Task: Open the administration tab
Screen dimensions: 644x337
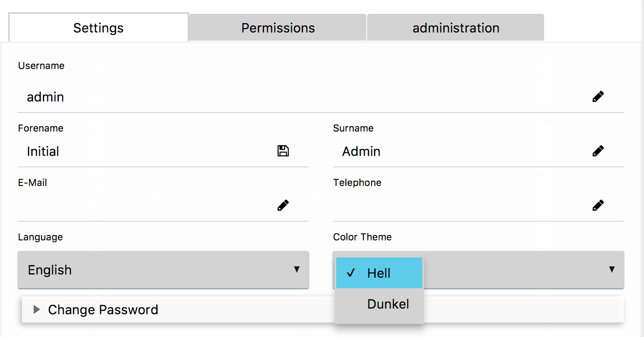Action: point(456,28)
